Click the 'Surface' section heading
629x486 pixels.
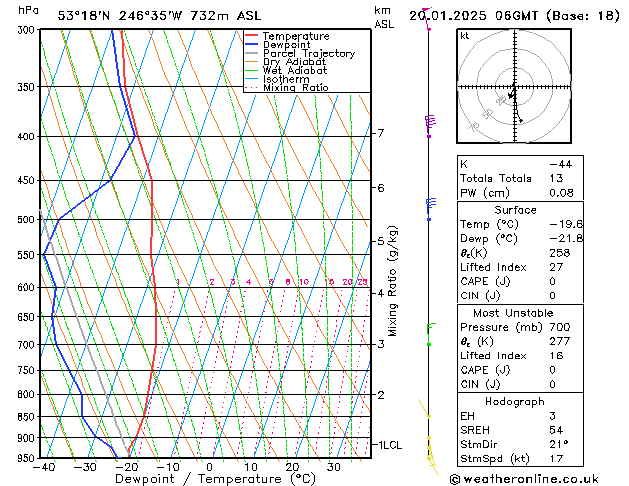point(515,210)
